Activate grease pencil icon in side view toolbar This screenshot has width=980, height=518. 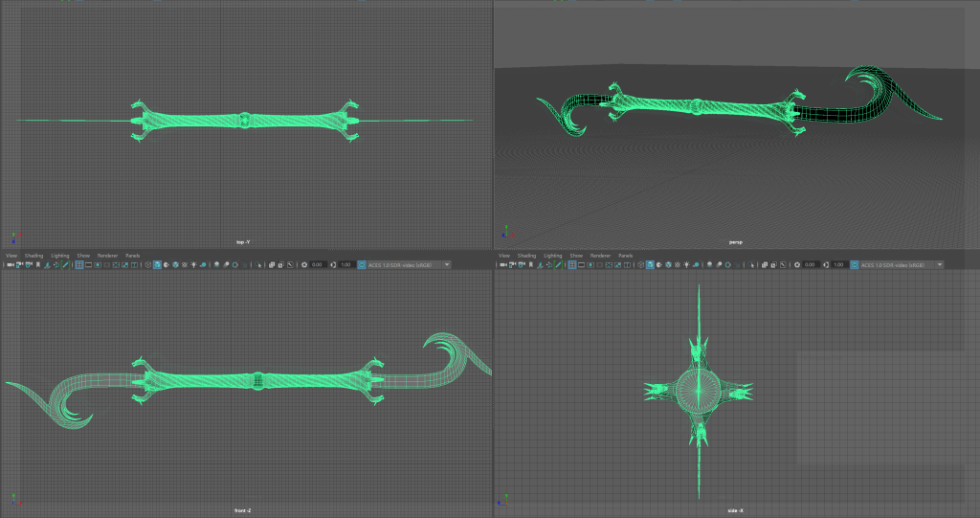click(557, 264)
